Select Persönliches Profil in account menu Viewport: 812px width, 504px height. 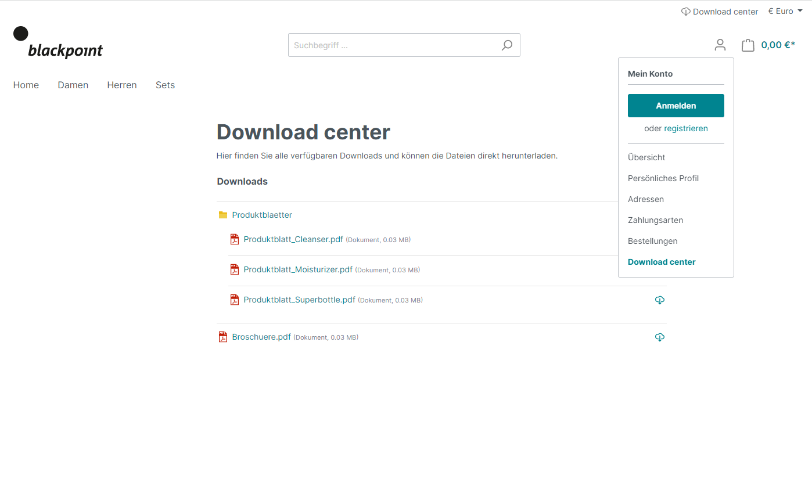point(663,178)
